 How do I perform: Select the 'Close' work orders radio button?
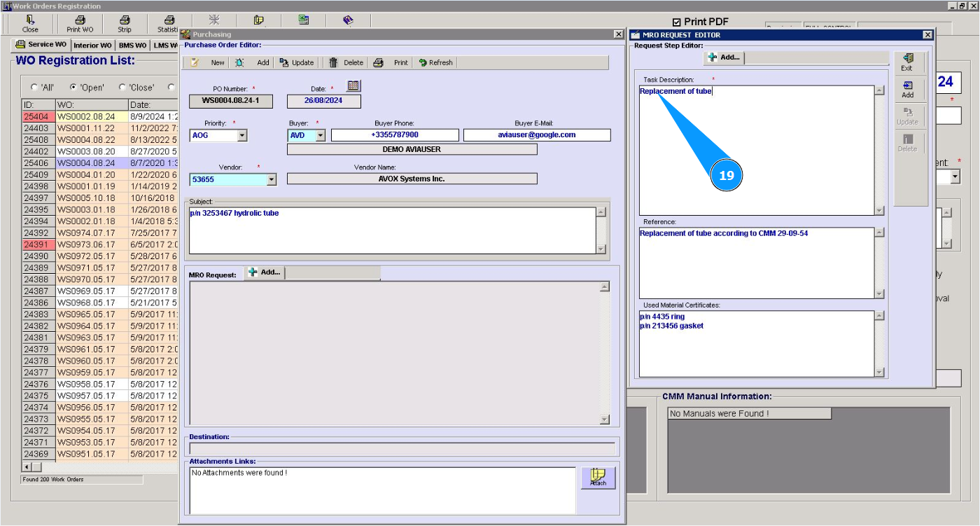pos(122,88)
